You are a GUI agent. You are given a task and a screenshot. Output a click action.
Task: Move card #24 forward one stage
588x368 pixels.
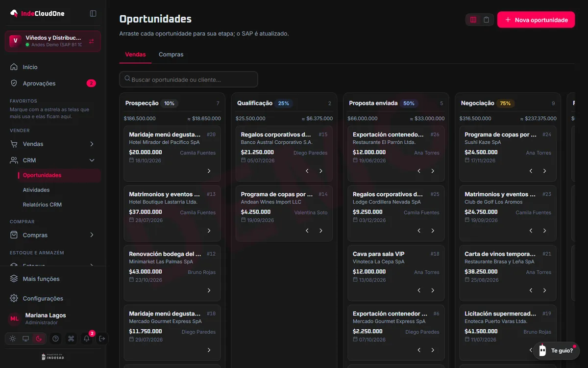pyautogui.click(x=544, y=171)
